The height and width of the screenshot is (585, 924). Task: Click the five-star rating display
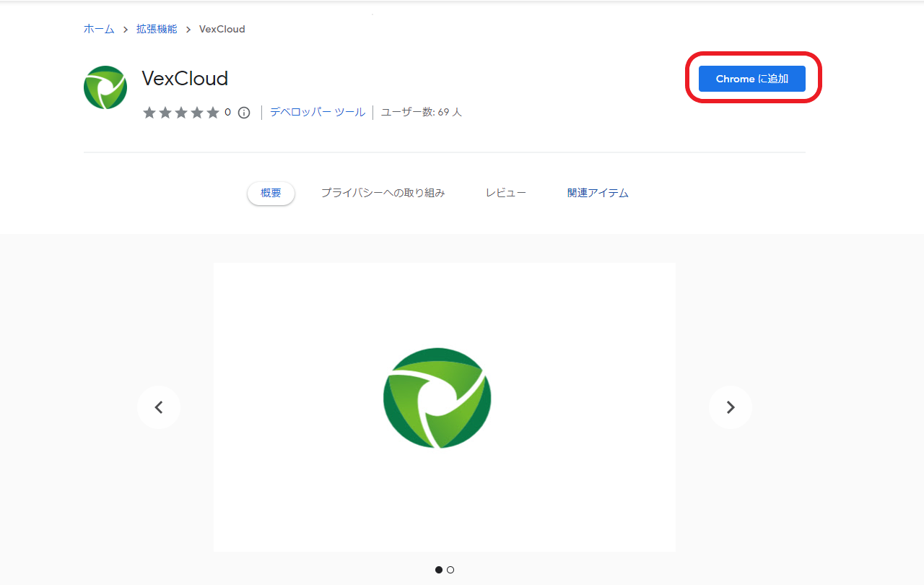tap(181, 113)
